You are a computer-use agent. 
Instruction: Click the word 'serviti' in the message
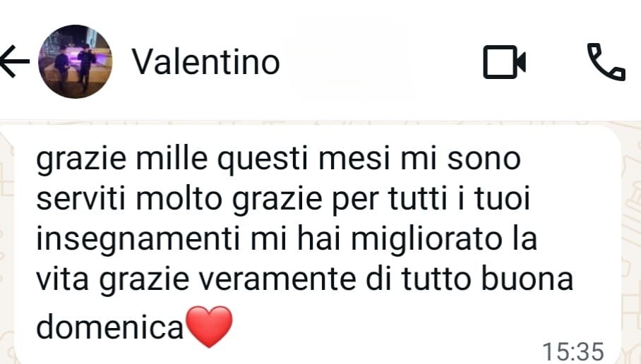point(80,199)
